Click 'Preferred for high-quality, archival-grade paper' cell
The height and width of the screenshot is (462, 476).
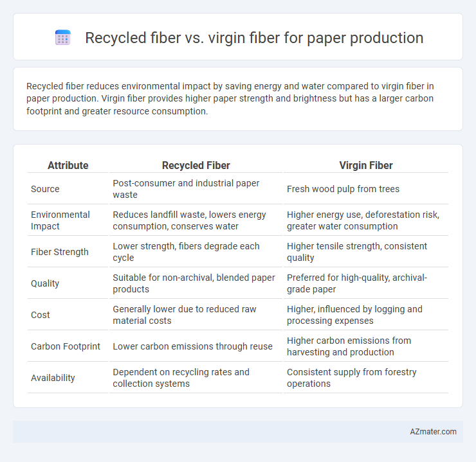[366, 283]
